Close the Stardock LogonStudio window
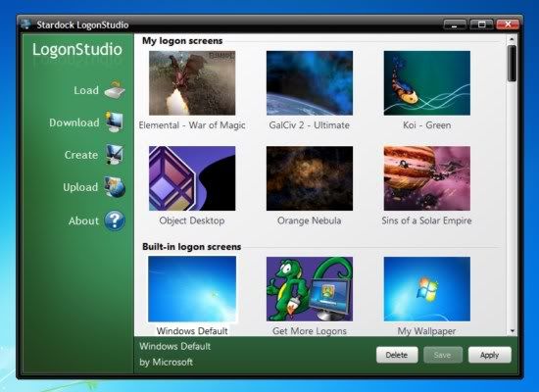This screenshot has height=392, width=539. [508, 24]
